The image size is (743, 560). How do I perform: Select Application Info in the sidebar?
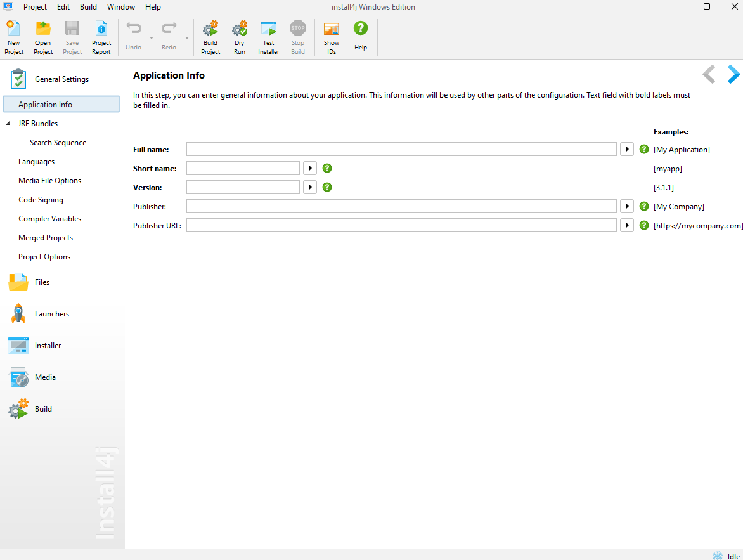pos(61,104)
